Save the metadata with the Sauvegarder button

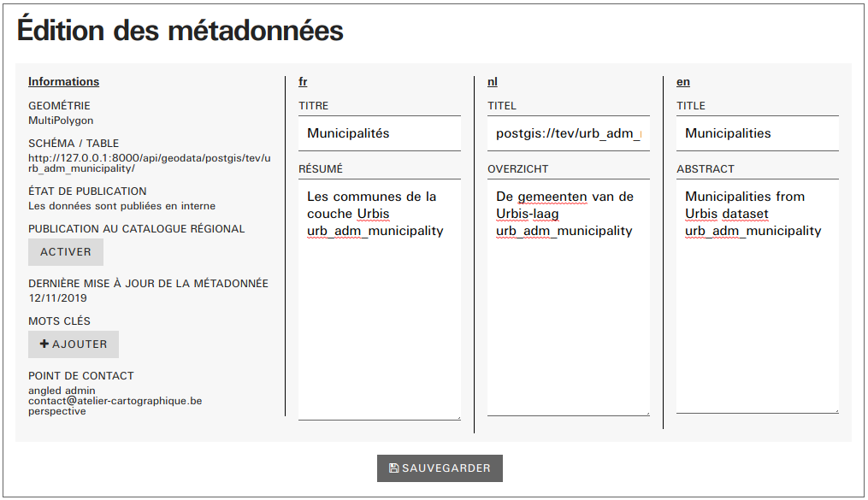tap(440, 468)
